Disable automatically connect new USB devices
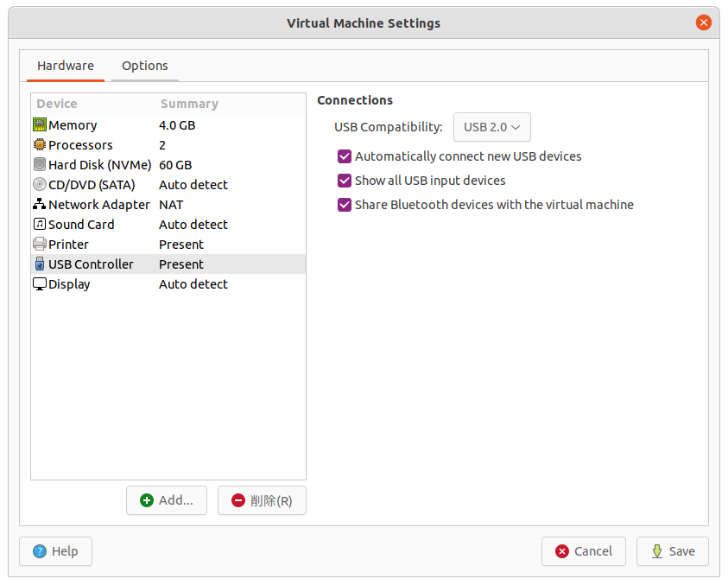 pyautogui.click(x=345, y=156)
